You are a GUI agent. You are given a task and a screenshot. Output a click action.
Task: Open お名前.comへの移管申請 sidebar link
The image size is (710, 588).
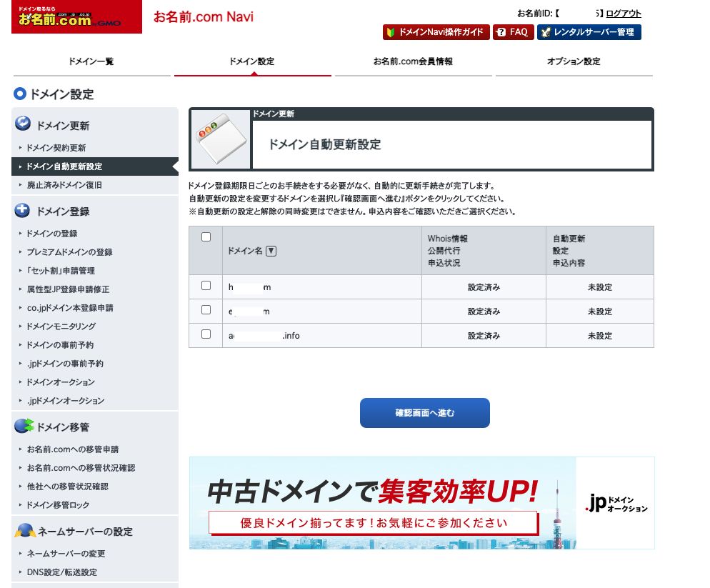tap(72, 449)
